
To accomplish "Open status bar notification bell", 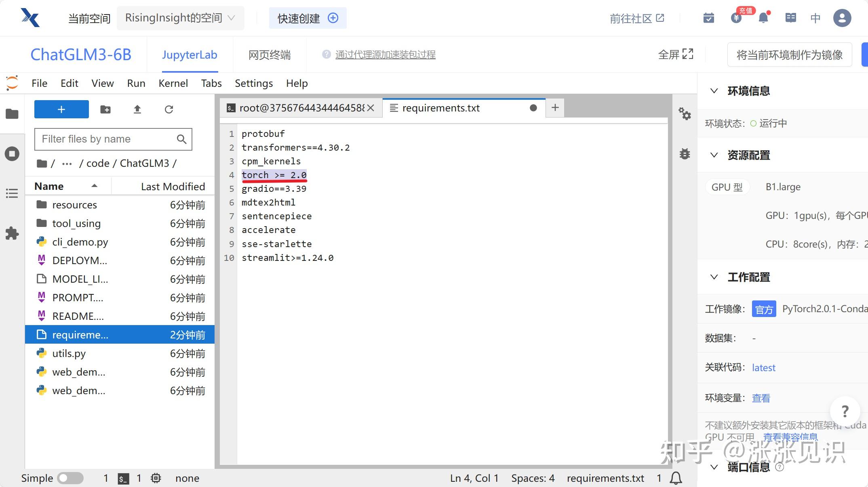I will click(676, 479).
